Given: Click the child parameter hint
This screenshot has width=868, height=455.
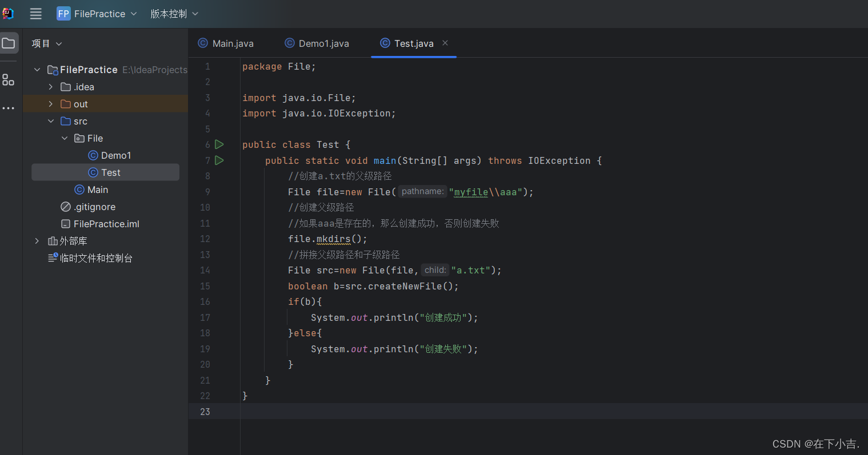Looking at the screenshot, I should point(435,270).
